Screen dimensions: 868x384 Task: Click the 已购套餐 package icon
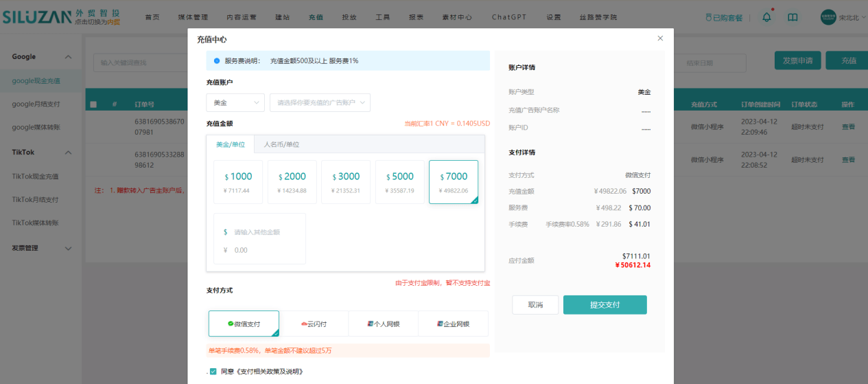(709, 17)
